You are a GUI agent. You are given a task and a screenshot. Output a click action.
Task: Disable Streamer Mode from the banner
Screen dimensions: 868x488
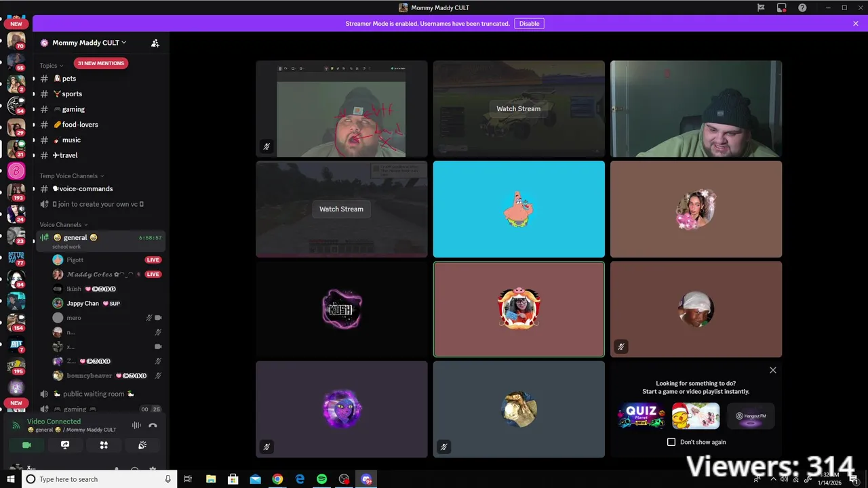coord(529,24)
